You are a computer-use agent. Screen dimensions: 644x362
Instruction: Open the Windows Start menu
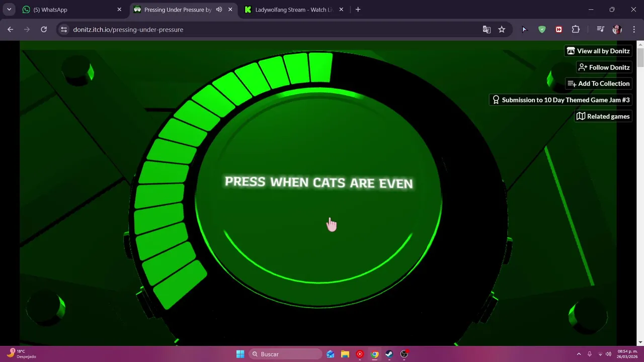[240, 354]
